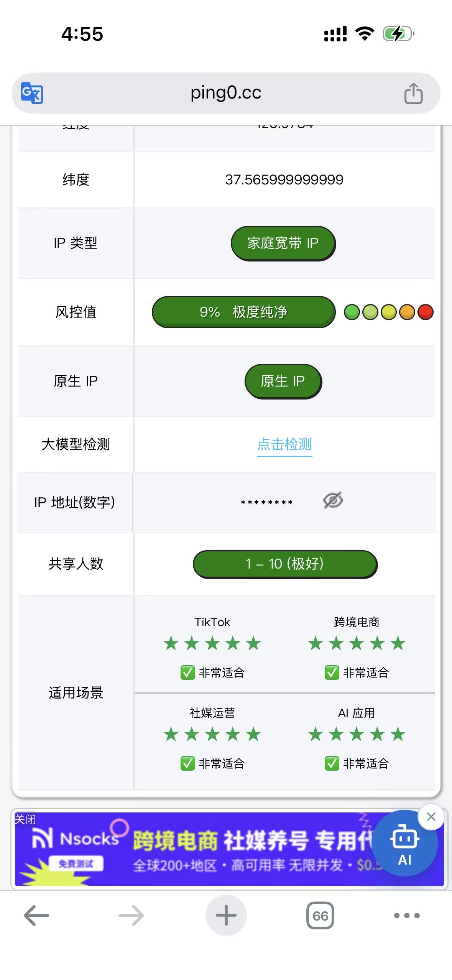Open the AI robot assistant button

pos(405,844)
